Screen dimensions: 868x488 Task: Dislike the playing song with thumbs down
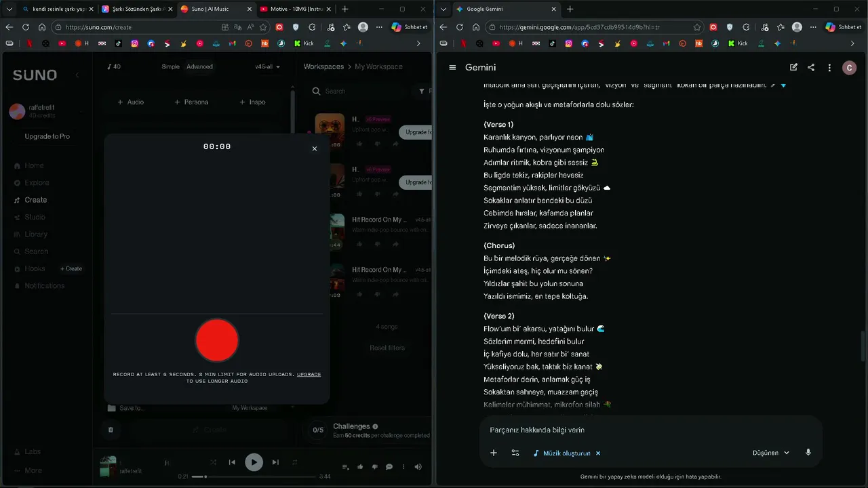tap(374, 467)
